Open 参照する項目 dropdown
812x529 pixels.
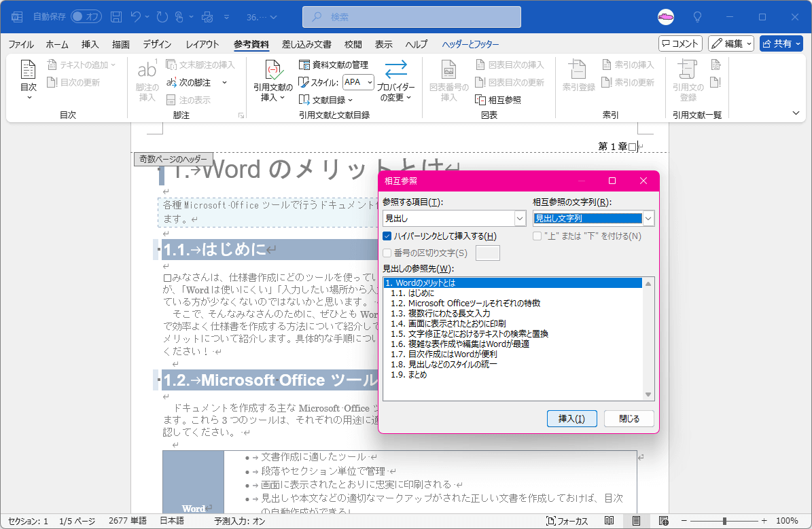(x=520, y=219)
